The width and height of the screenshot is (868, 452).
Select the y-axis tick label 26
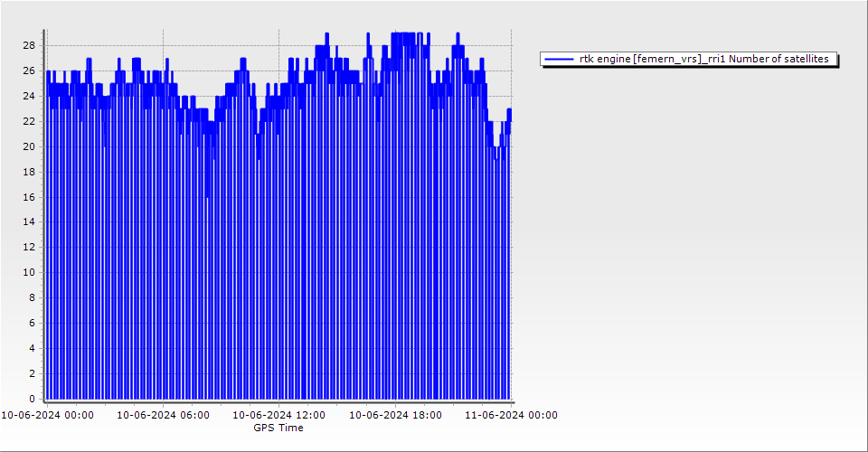click(29, 71)
